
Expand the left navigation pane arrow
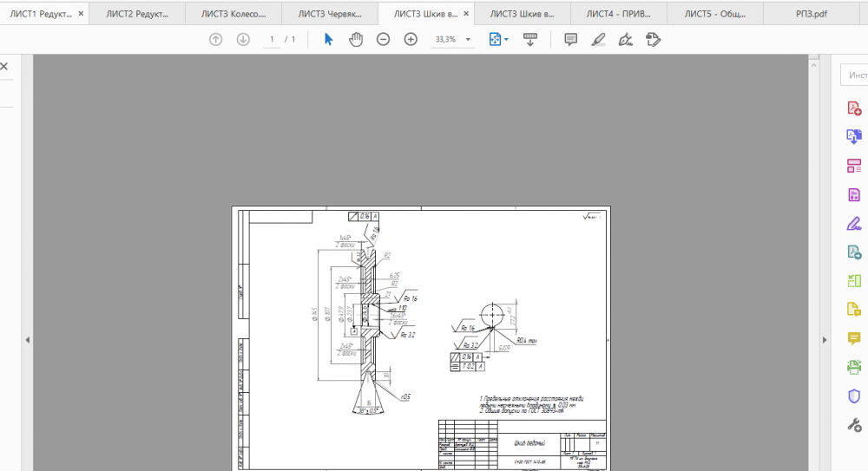click(28, 339)
